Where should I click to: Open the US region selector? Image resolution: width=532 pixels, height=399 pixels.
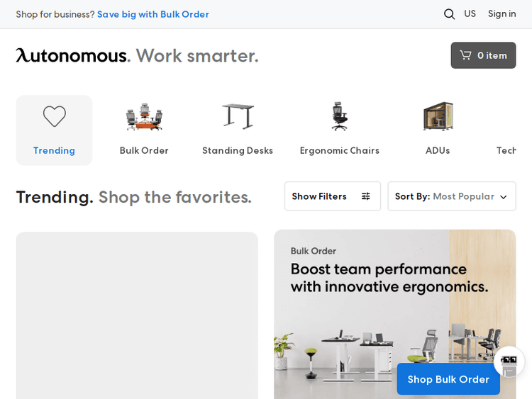point(470,14)
